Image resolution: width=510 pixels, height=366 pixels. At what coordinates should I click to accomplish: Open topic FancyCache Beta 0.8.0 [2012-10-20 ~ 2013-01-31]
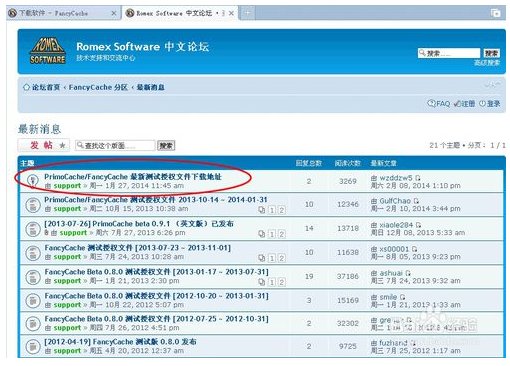[x=156, y=296]
